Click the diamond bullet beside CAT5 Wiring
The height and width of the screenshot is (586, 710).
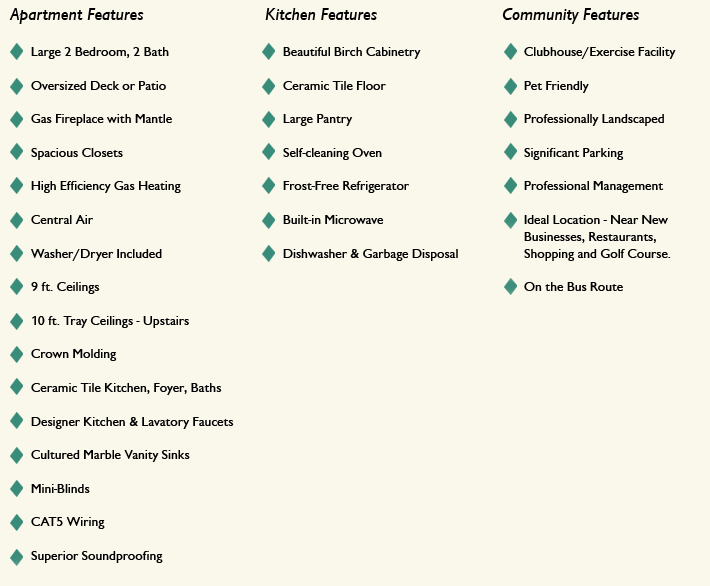tap(16, 522)
